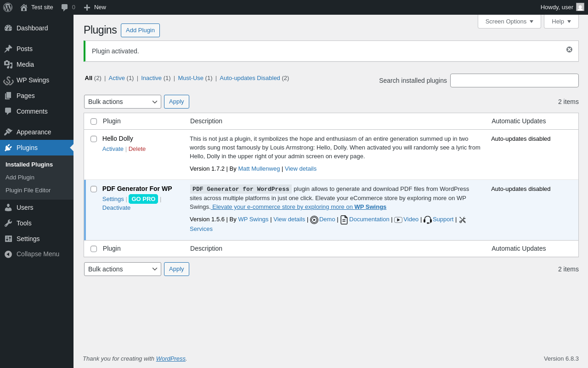Click the Posts pin icon in sidebar
The width and height of the screenshot is (588, 368).
[8, 49]
